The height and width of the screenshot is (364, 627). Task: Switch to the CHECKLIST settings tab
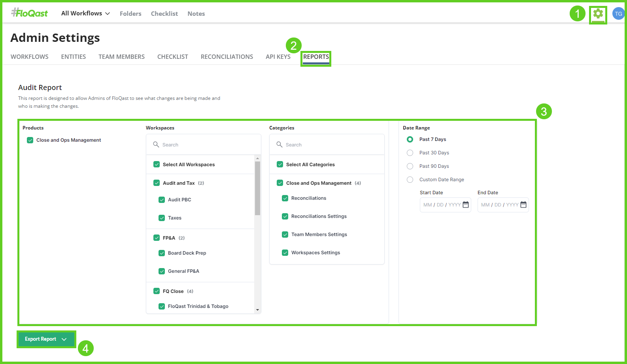[173, 57]
